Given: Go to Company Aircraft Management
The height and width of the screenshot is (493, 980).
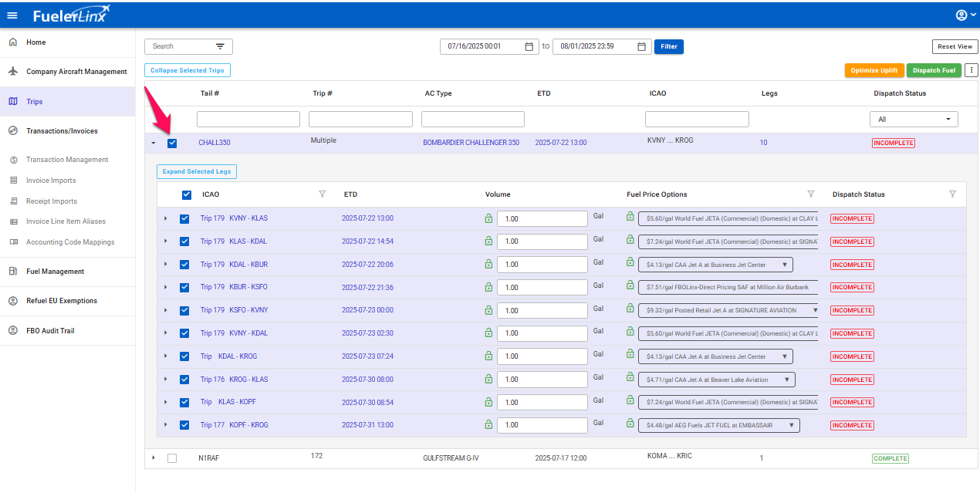Looking at the screenshot, I should (x=76, y=72).
